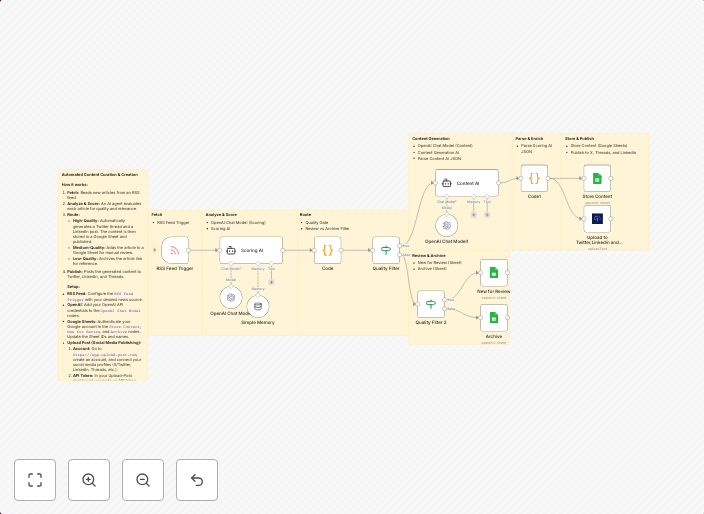Select the OpenAI Chat Model1 node
Screen dimensions: 704x514
(x=447, y=225)
